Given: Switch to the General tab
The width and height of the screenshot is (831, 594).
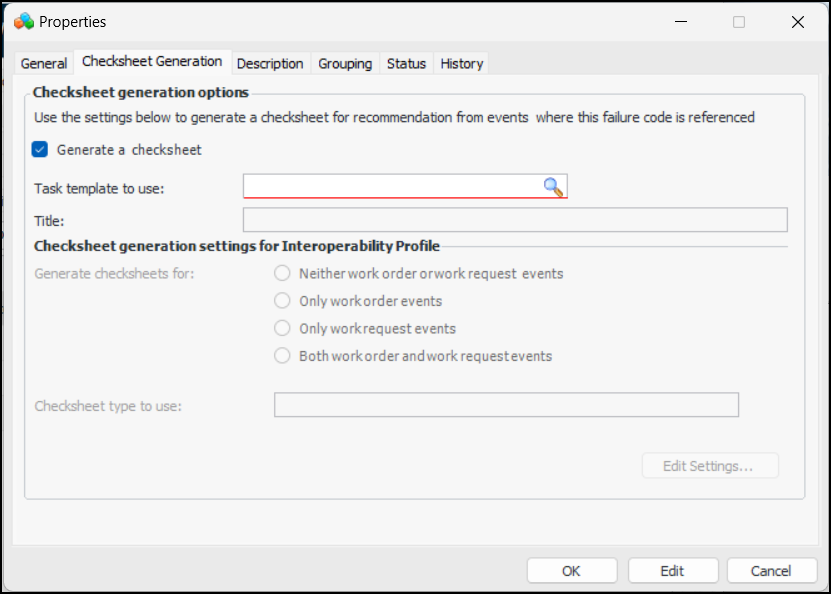Looking at the screenshot, I should pos(44,63).
